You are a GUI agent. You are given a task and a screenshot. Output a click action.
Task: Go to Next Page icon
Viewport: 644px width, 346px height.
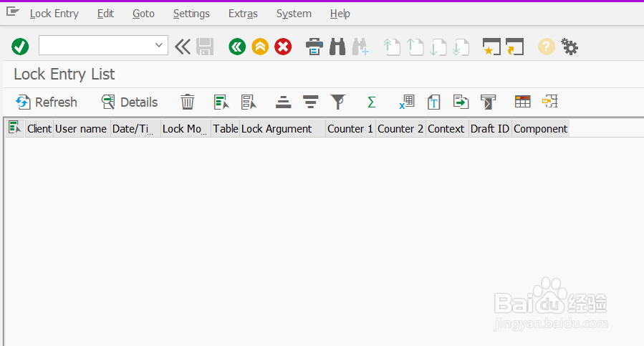438,47
